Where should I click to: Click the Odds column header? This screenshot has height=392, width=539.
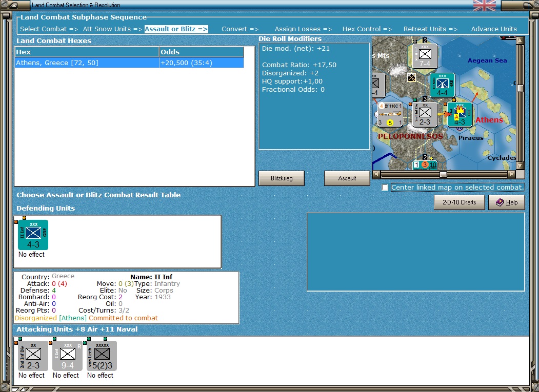[x=202, y=52]
